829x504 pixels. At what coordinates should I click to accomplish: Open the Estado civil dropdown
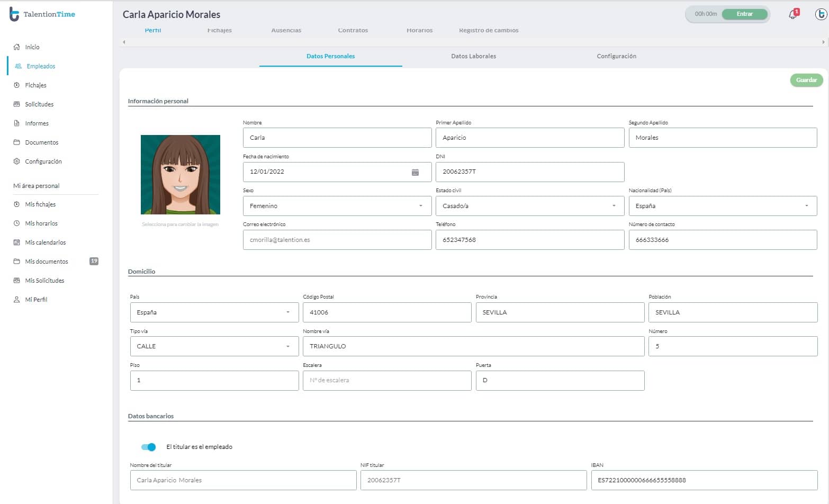614,206
